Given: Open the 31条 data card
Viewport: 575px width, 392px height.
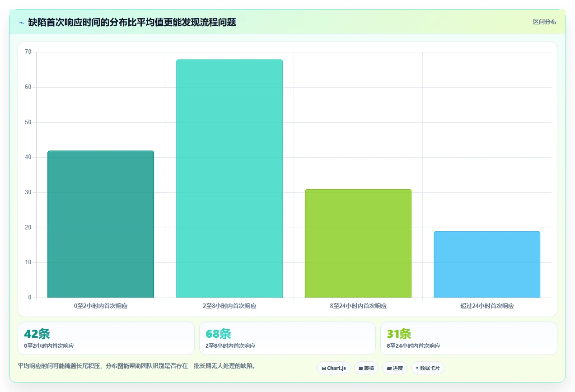Looking at the screenshot, I should (x=469, y=338).
